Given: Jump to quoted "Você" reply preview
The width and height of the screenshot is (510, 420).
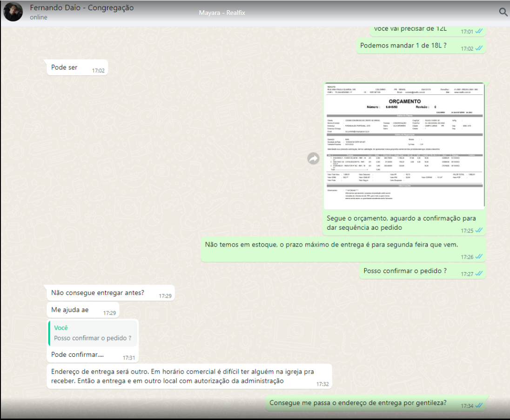Looking at the screenshot, I should coord(93,333).
